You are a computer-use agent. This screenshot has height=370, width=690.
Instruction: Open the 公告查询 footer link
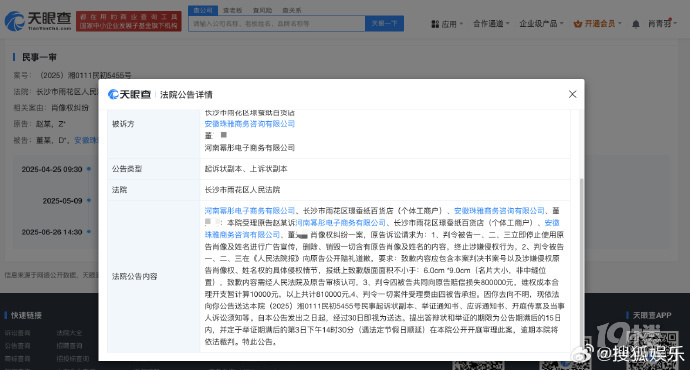[x=18, y=346]
